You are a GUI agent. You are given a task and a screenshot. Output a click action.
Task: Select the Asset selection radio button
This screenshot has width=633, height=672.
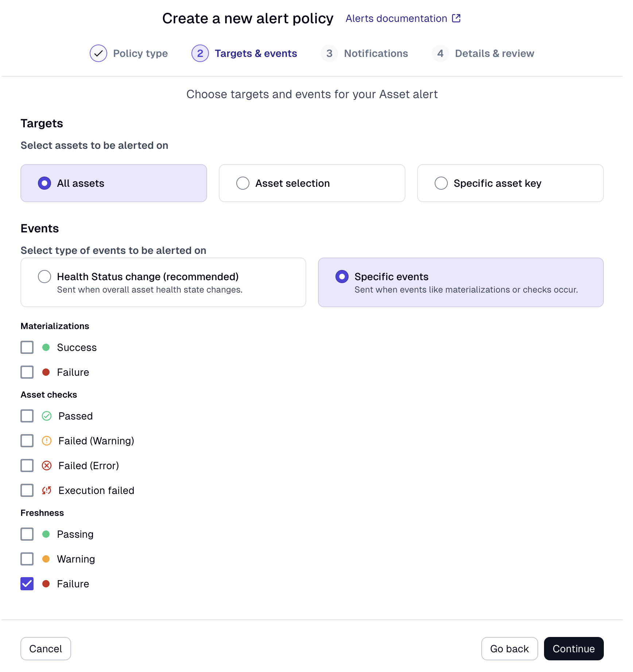(x=242, y=183)
